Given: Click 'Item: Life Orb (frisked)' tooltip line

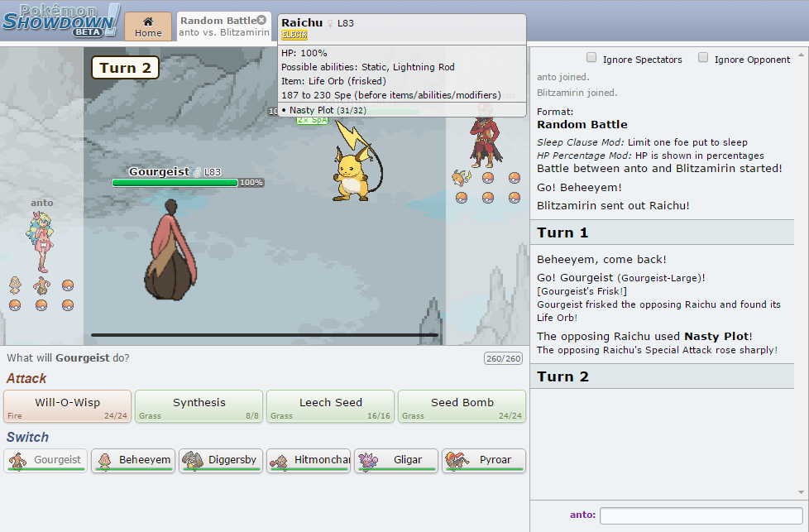Looking at the screenshot, I should pyautogui.click(x=333, y=81).
